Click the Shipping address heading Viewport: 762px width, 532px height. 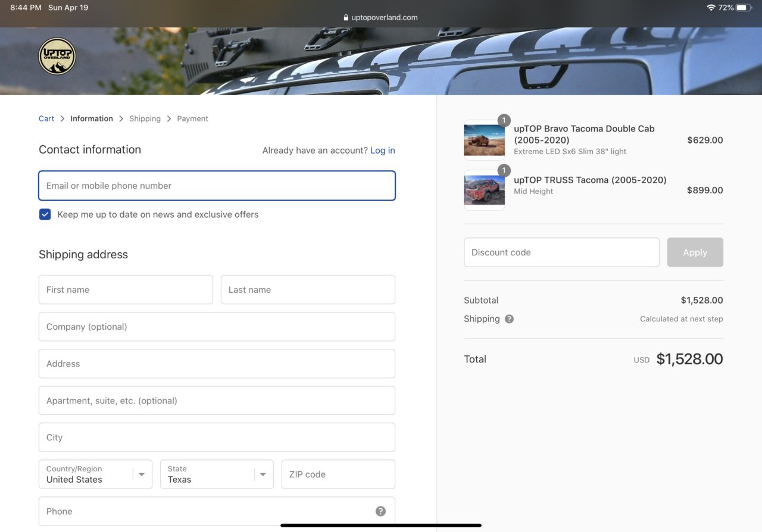click(83, 254)
